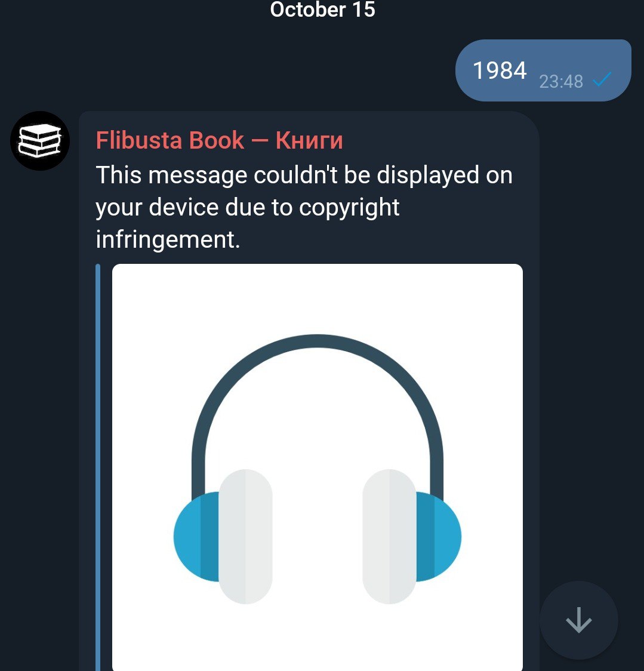Tap the dark headband of the headphones
Image resolution: width=644 pixels, height=671 pixels.
[x=318, y=402]
